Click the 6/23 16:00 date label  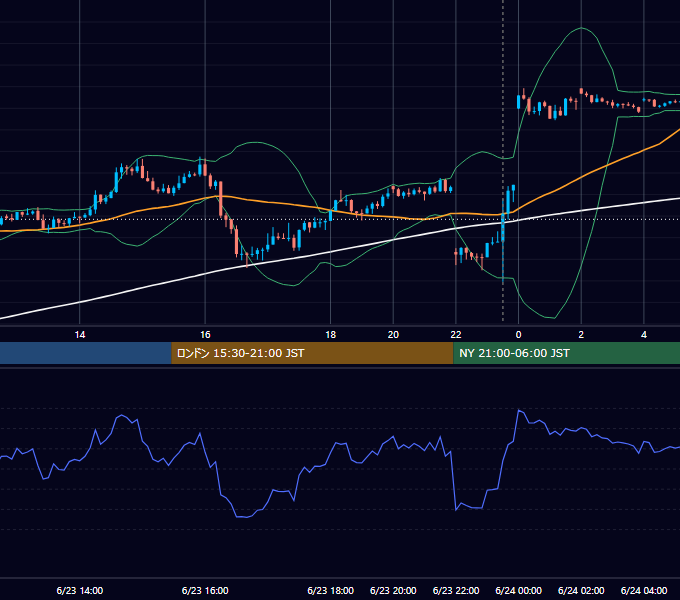(x=205, y=590)
